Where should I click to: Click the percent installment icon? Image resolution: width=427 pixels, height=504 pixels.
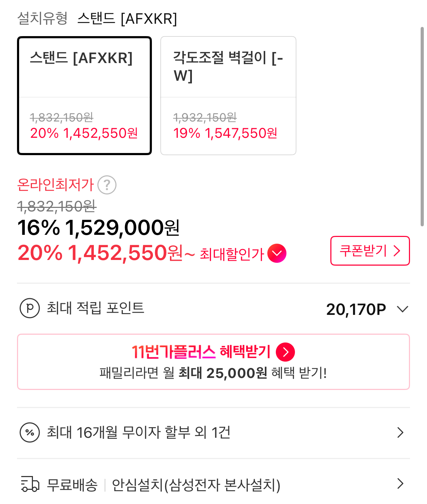[30, 432]
